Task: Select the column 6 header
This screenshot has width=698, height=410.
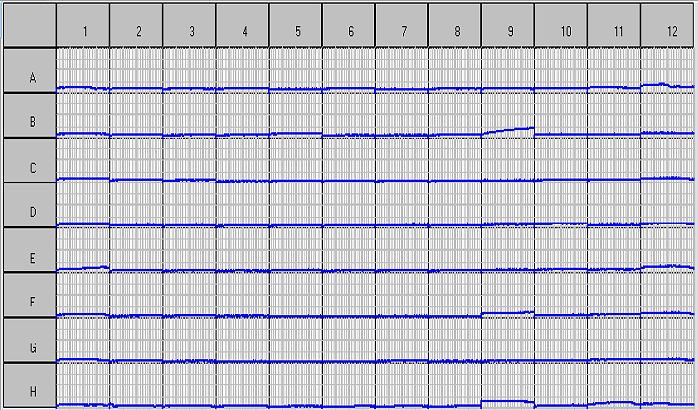Action: coord(349,30)
